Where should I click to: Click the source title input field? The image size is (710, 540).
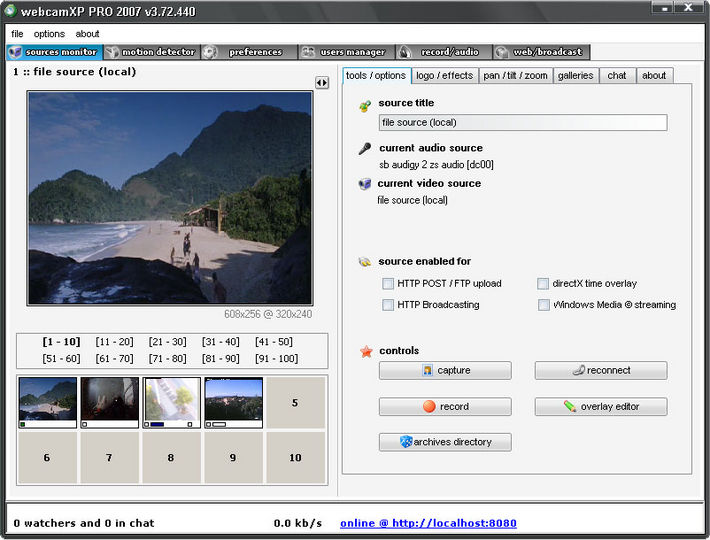click(523, 123)
